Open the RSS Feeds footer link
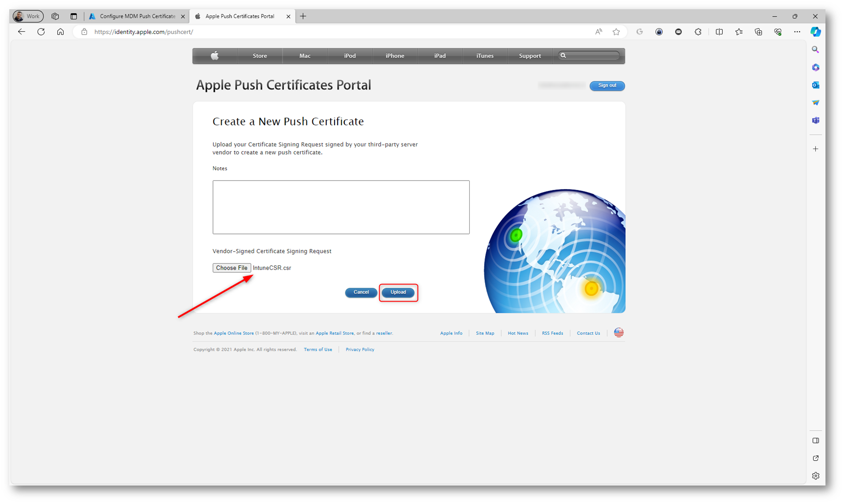This screenshot has height=504, width=844. click(x=553, y=333)
